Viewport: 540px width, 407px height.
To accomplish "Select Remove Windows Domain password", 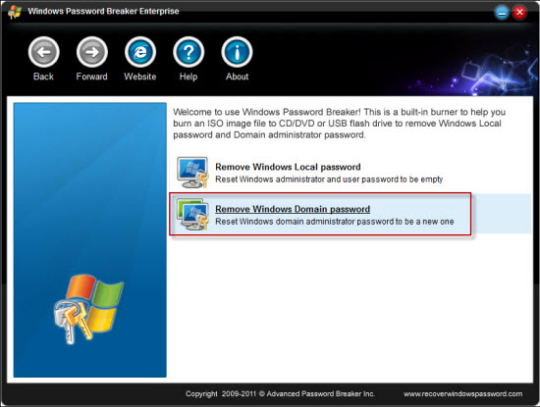I will click(x=293, y=209).
